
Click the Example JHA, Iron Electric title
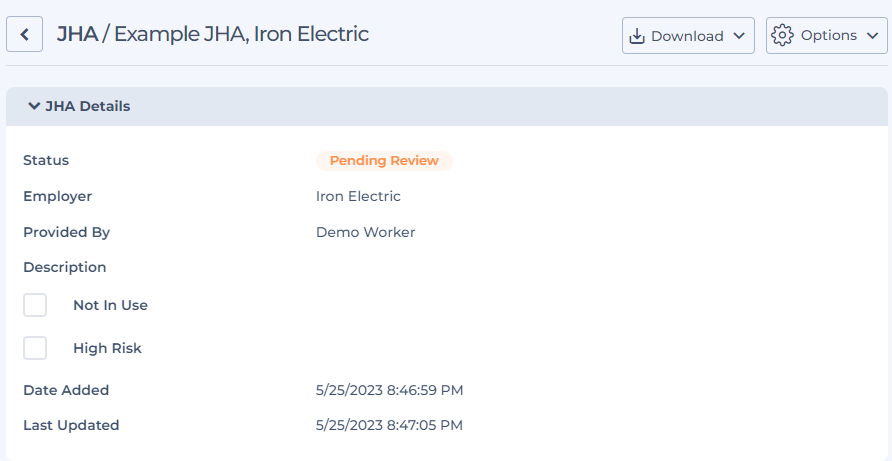pyautogui.click(x=241, y=34)
